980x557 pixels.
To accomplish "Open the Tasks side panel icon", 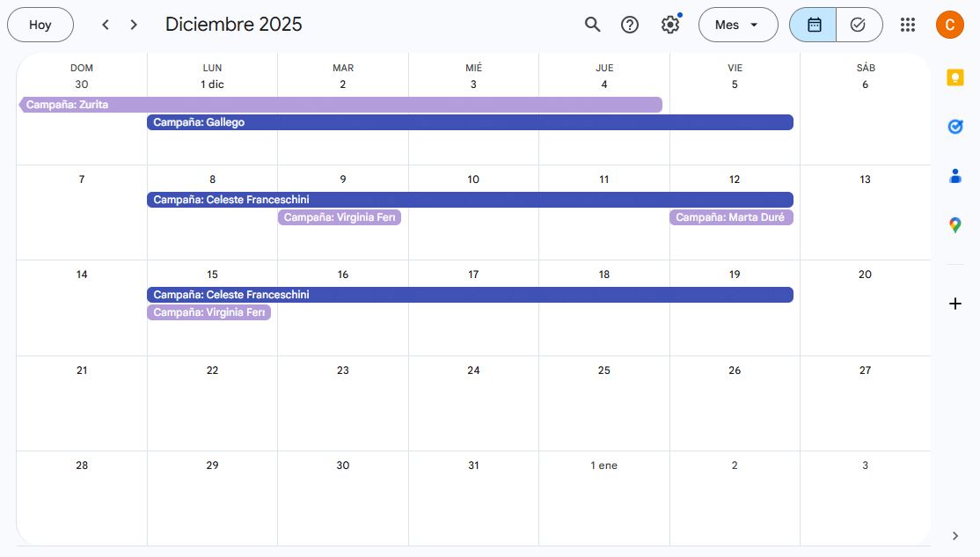I will coord(954,127).
